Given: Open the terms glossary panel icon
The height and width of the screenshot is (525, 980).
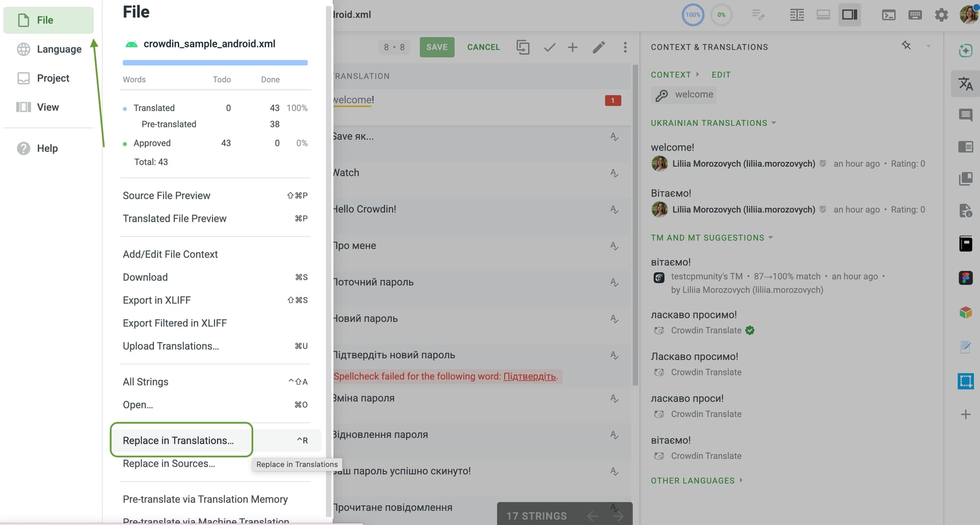Looking at the screenshot, I should [x=965, y=147].
